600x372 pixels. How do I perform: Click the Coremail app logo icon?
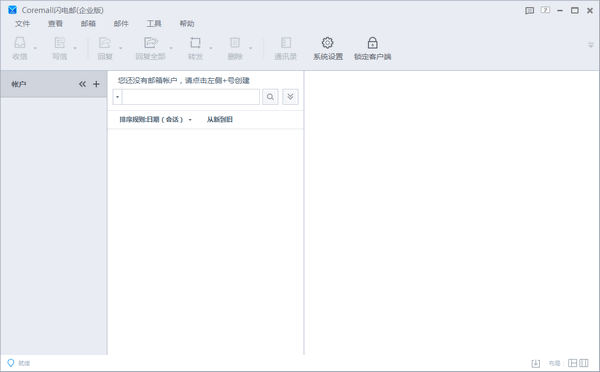13,10
